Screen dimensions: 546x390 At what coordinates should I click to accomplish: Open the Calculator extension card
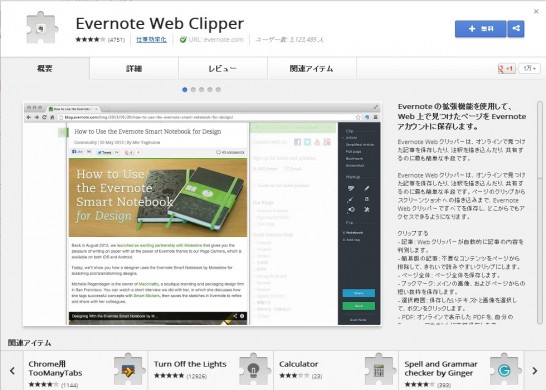coord(336,371)
